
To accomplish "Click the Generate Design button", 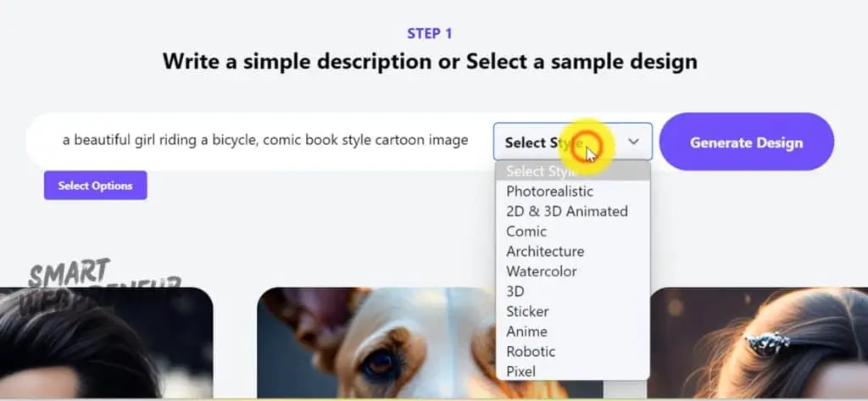I will [746, 142].
